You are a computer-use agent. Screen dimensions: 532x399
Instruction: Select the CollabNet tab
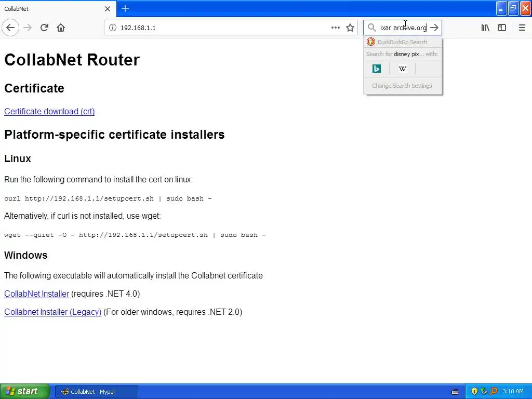[58, 9]
